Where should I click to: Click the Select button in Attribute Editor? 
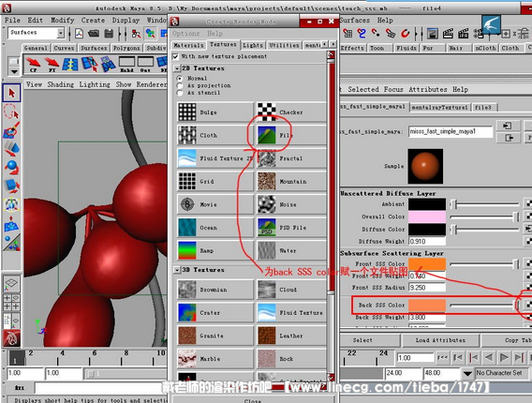(x=362, y=340)
